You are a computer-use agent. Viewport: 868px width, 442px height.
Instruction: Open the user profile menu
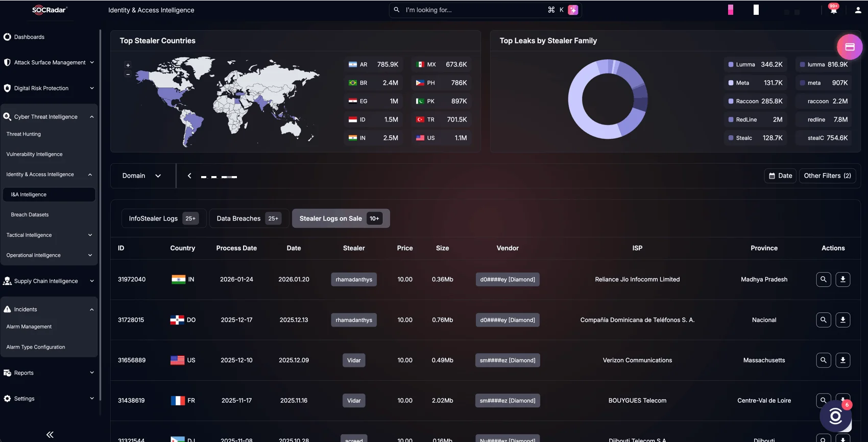(x=858, y=10)
